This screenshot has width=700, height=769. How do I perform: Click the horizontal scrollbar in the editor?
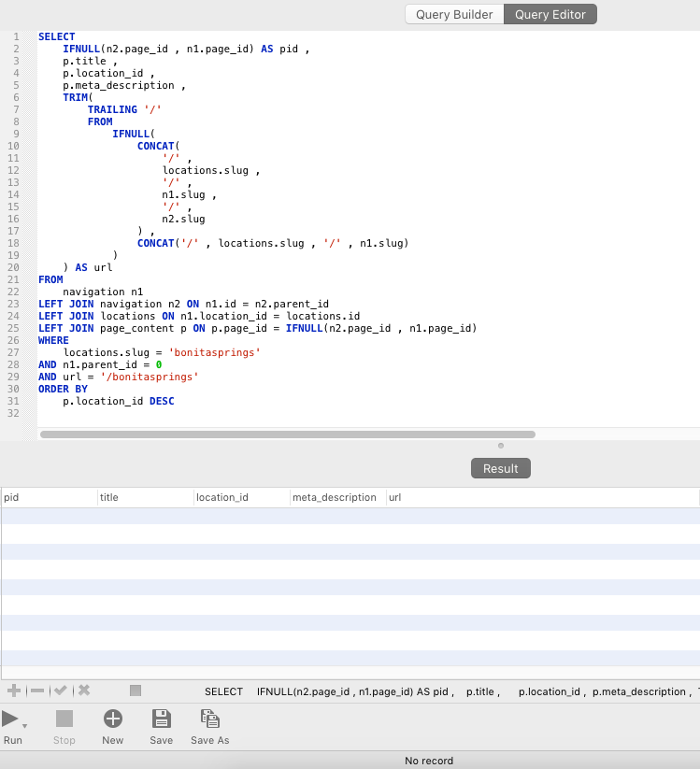pyautogui.click(x=288, y=434)
